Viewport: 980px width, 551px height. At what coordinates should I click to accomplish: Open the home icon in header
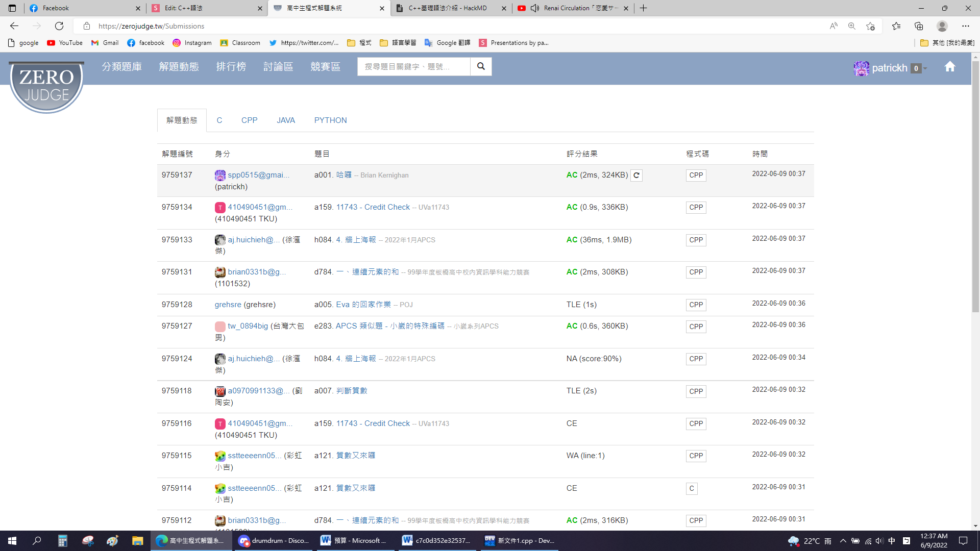point(949,67)
